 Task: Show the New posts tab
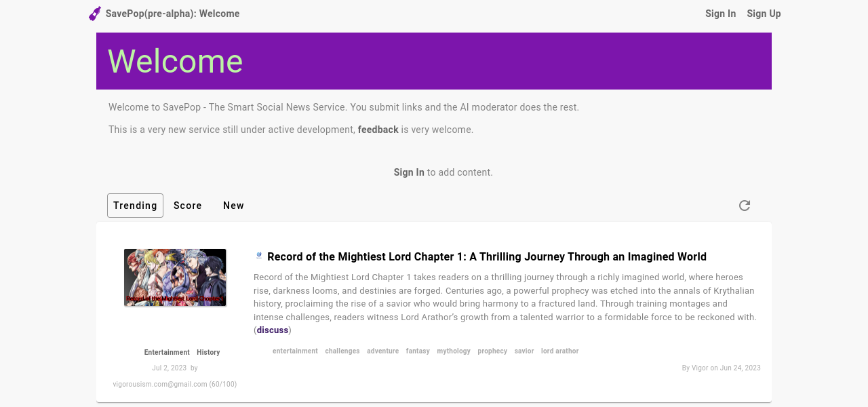[233, 206]
